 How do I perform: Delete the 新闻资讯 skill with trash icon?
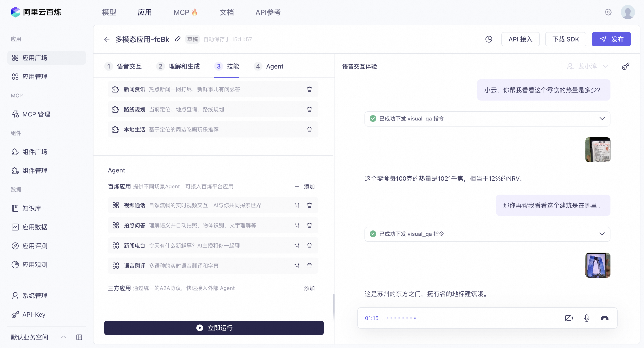pyautogui.click(x=309, y=89)
